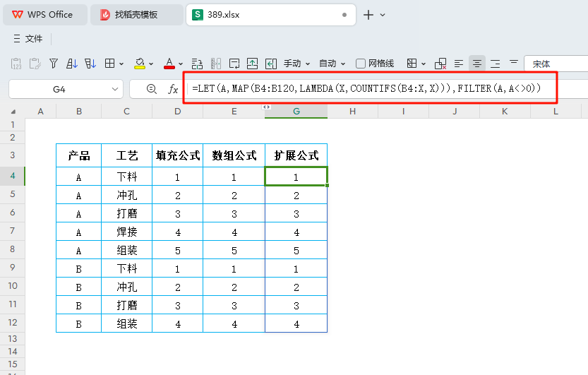Click the 产品 header cell

point(79,155)
